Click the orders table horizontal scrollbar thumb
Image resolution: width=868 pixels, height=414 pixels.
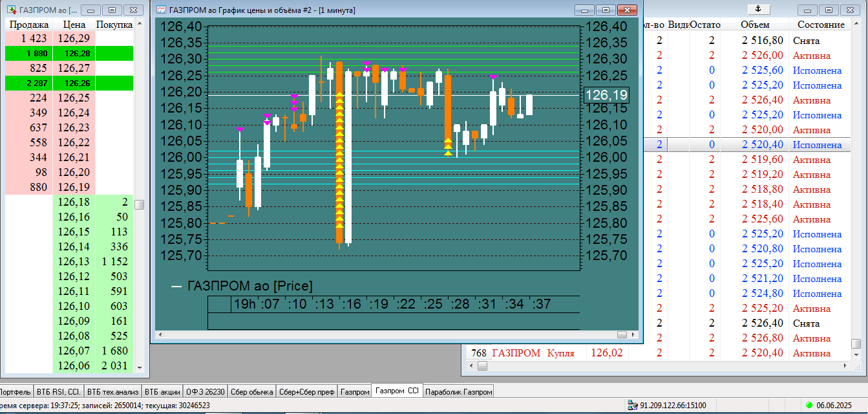(x=482, y=366)
